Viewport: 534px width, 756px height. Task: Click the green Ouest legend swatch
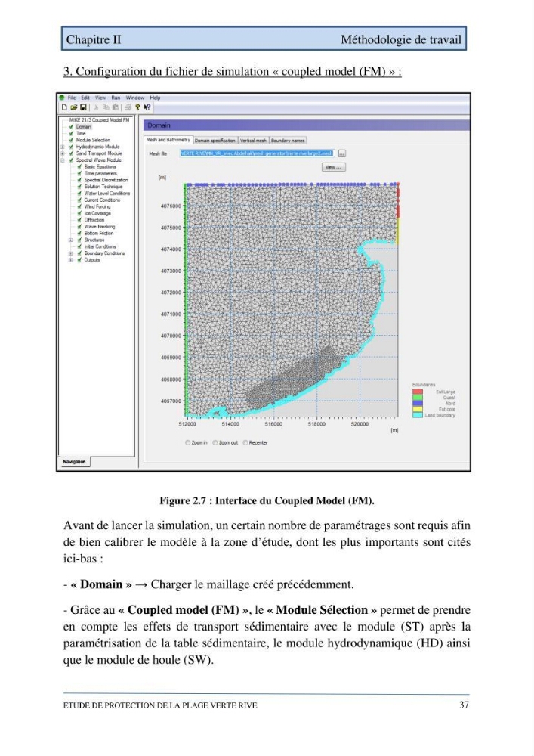point(418,398)
